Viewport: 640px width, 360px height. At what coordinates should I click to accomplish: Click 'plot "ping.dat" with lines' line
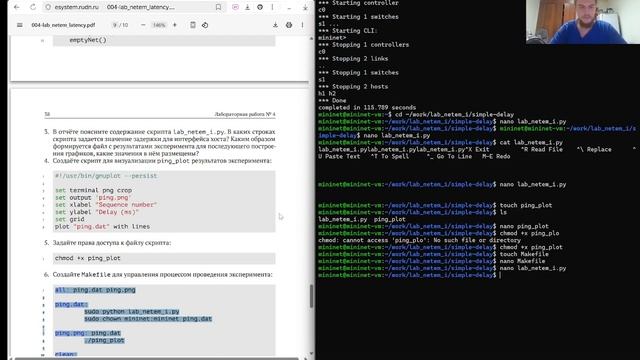(x=102, y=226)
